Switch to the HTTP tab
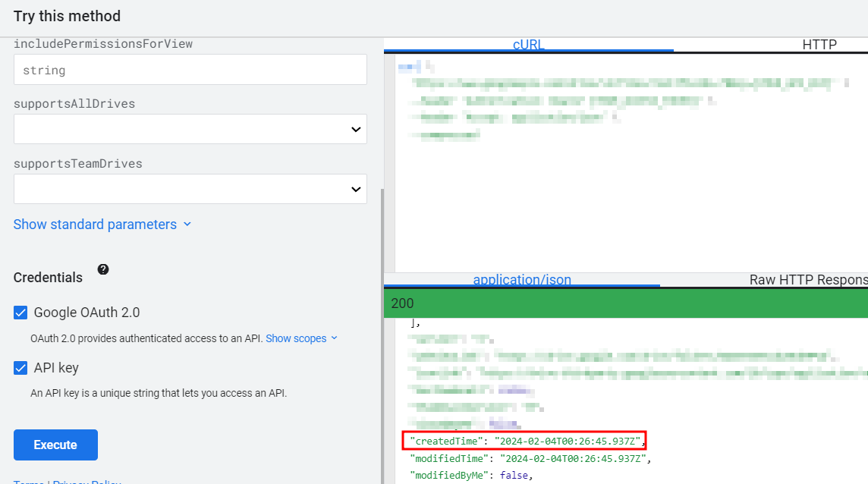 (x=819, y=44)
